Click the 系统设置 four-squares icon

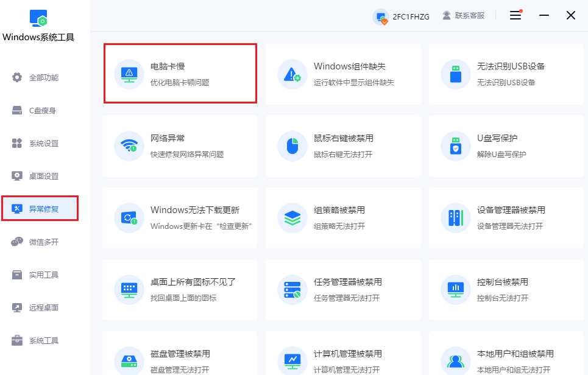pos(17,143)
